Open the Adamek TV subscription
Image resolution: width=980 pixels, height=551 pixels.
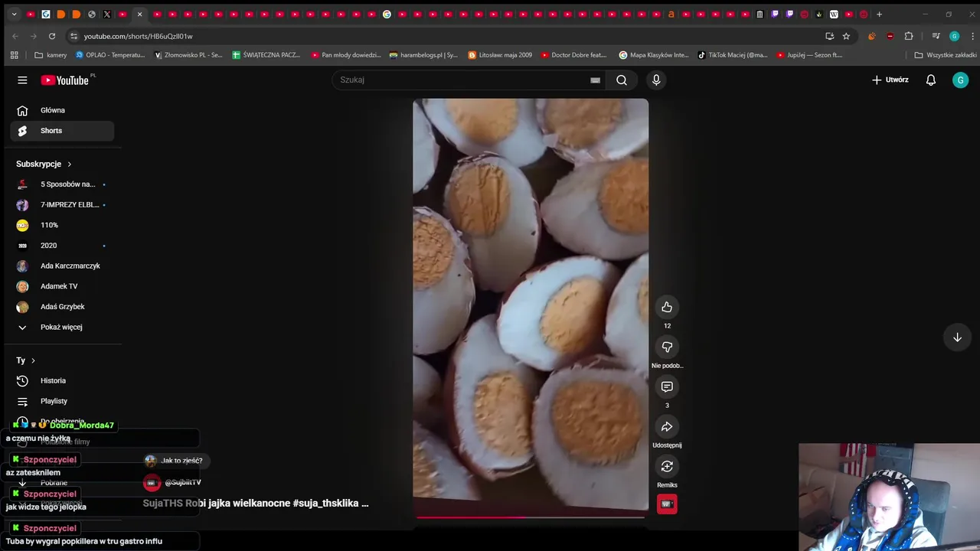coord(62,286)
